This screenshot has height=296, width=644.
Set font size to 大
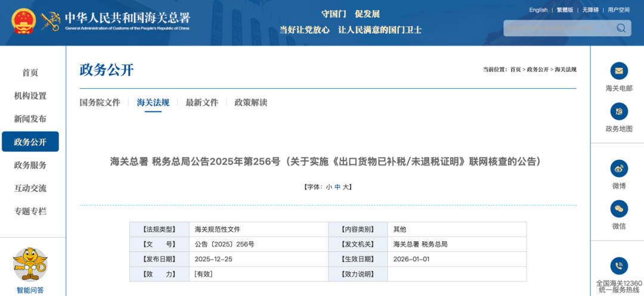tap(345, 187)
